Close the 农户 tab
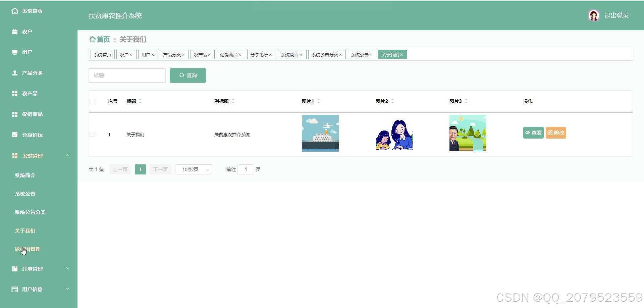The width and height of the screenshot is (644, 308). 131,55
